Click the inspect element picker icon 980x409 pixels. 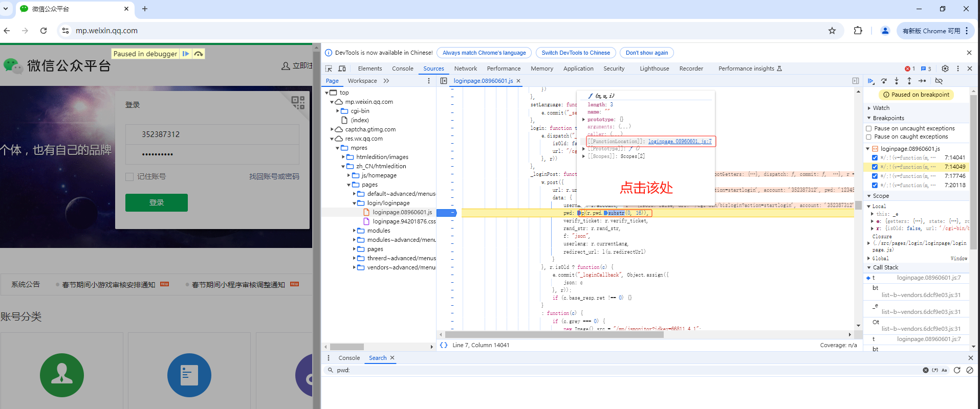pyautogui.click(x=329, y=69)
